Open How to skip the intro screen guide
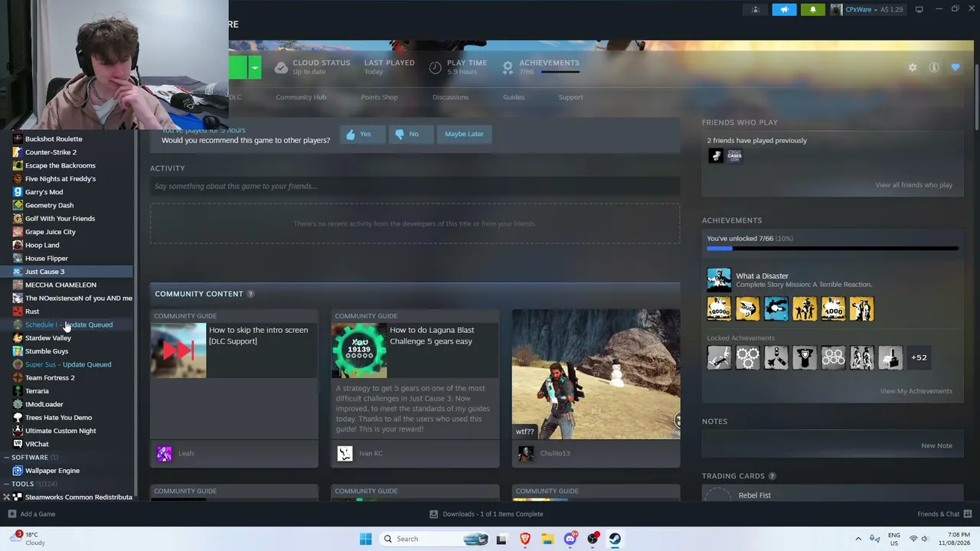The width and height of the screenshot is (980, 551). (234, 388)
